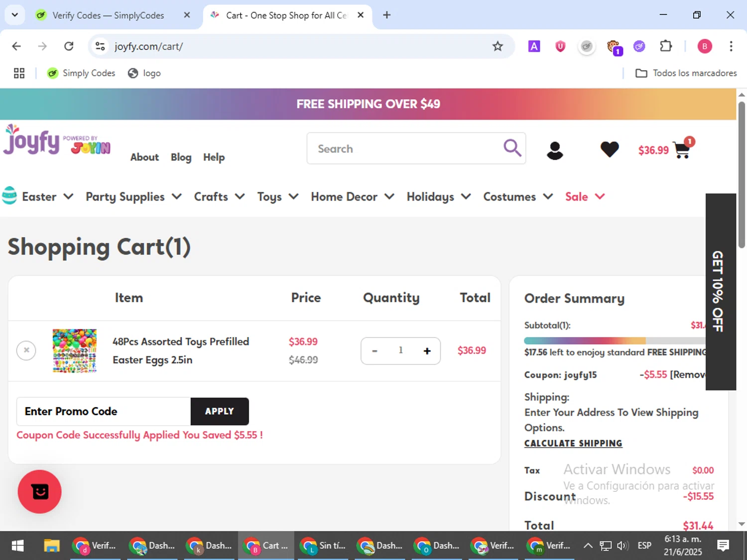
Task: Open the Chrome extensions puzzle icon
Action: pyautogui.click(x=666, y=46)
